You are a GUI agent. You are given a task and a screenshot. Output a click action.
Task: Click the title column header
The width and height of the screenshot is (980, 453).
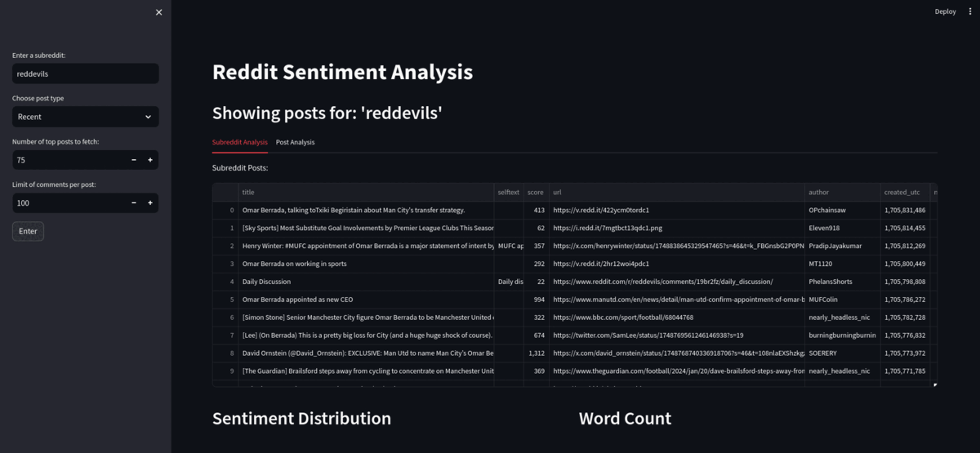click(x=366, y=193)
